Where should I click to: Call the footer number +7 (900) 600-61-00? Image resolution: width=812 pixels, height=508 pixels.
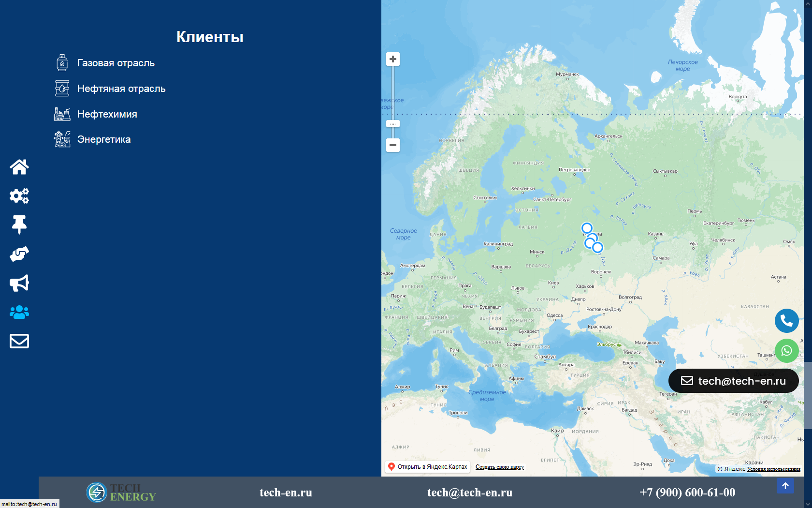click(x=687, y=493)
